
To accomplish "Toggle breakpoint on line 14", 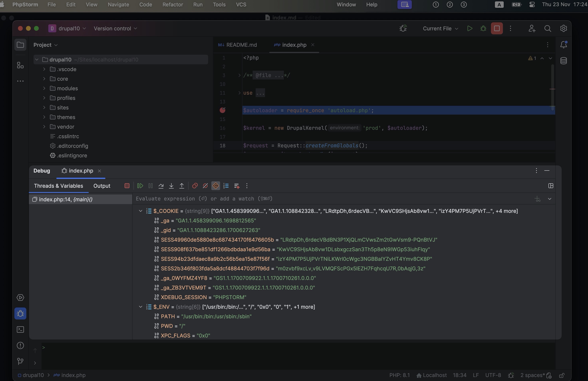I will pos(223,110).
